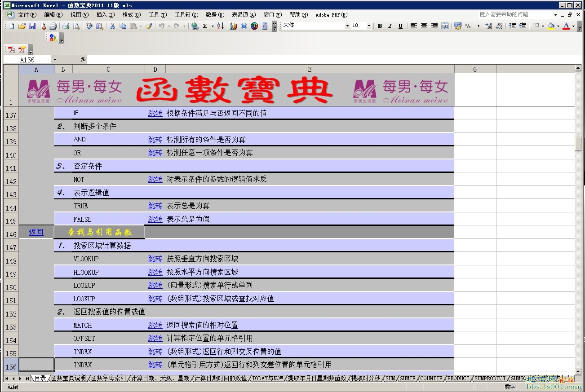Save the workbook with the floppy icon
This screenshot has height=392, width=585.
32,26
